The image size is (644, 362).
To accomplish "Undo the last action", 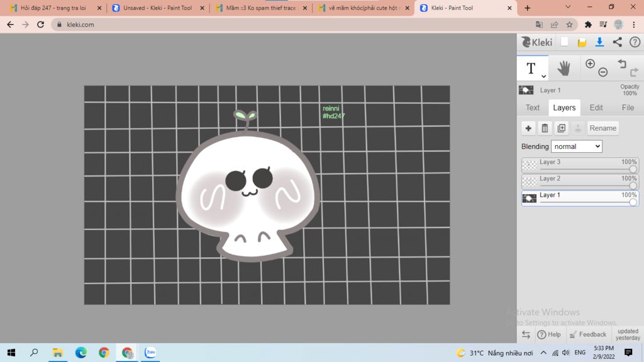I will click(622, 63).
